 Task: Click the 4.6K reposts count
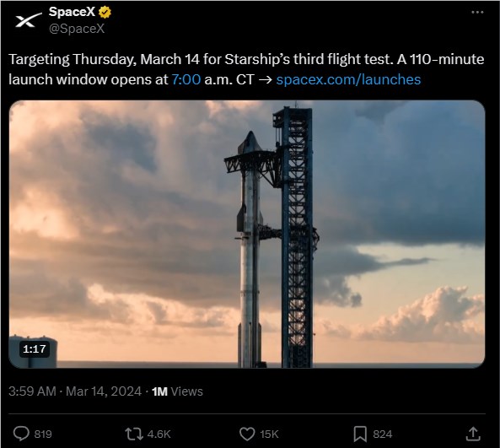coord(159,435)
